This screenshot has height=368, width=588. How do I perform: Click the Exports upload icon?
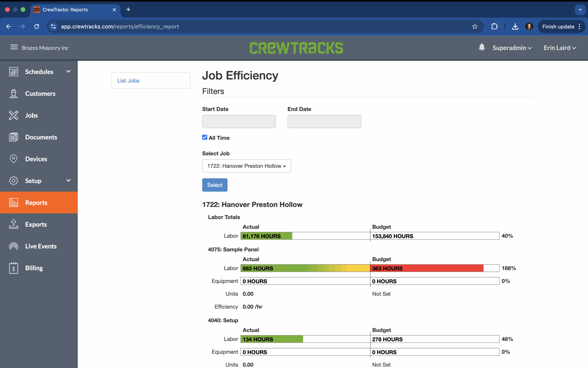[x=14, y=224]
